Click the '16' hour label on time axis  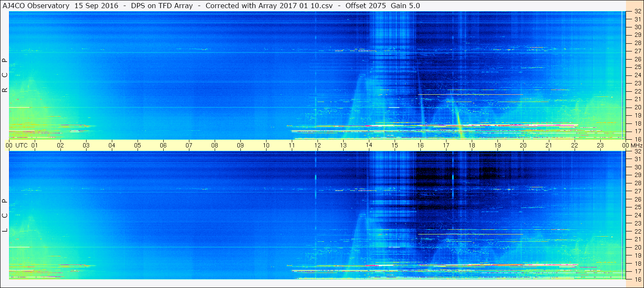[420, 145]
